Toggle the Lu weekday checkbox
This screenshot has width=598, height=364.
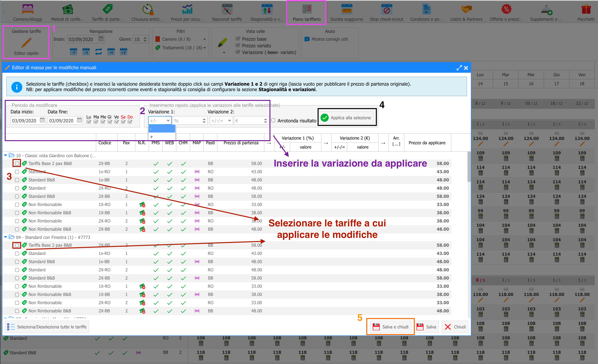coord(89,122)
